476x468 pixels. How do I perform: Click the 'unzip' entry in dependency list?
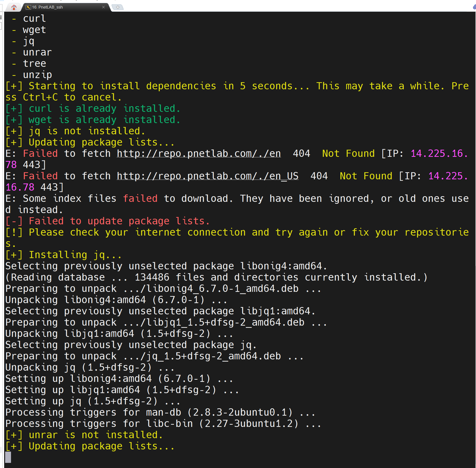pyautogui.click(x=37, y=75)
